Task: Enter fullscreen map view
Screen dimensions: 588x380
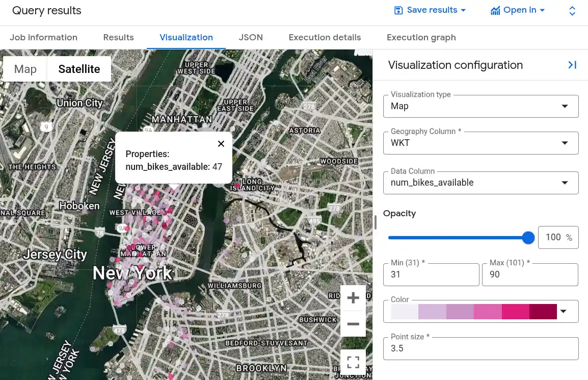Action: tap(353, 362)
